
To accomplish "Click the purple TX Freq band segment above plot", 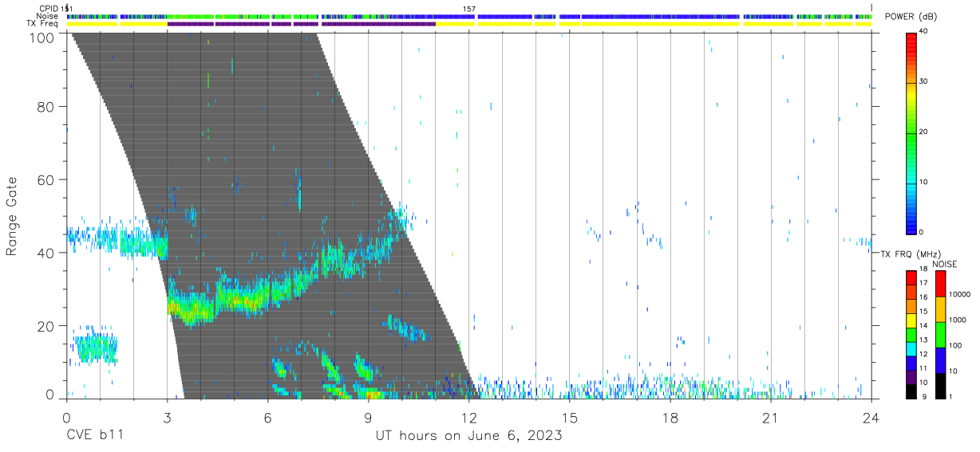I will pos(302,24).
